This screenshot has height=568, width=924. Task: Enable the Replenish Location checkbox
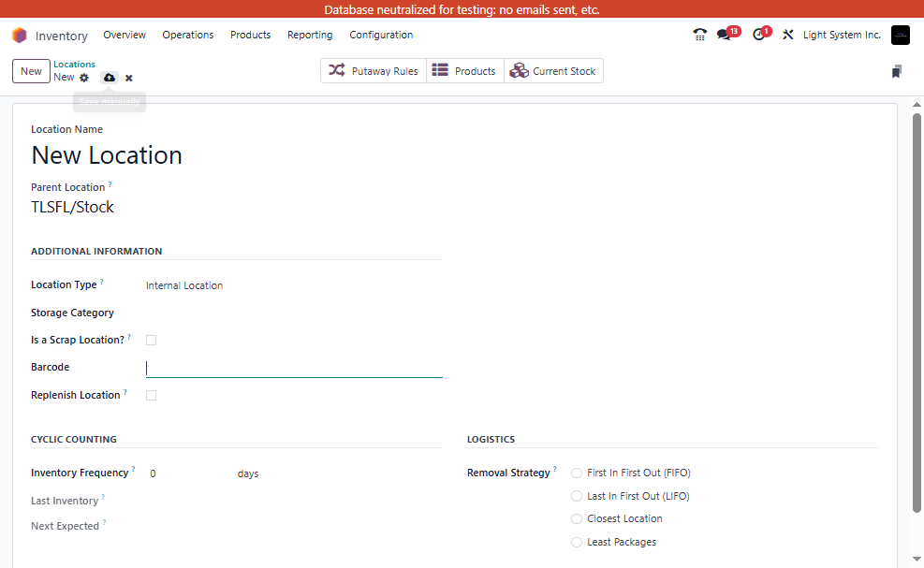tap(152, 396)
